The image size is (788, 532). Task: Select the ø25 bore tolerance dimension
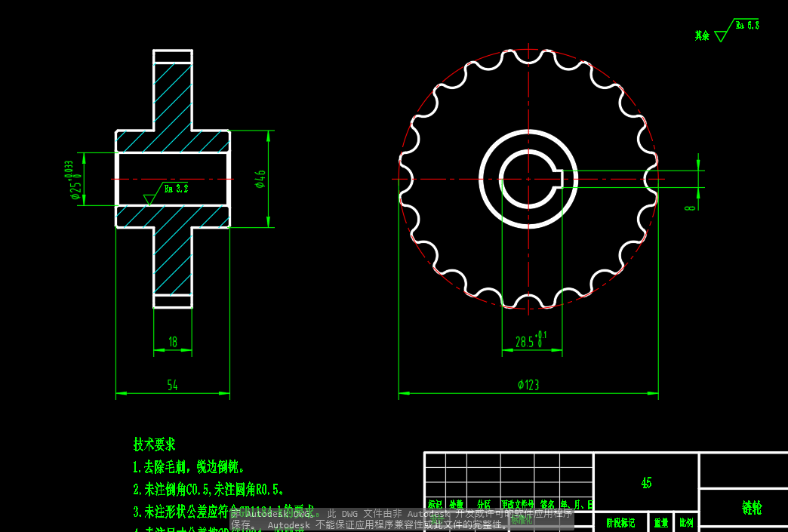click(74, 180)
